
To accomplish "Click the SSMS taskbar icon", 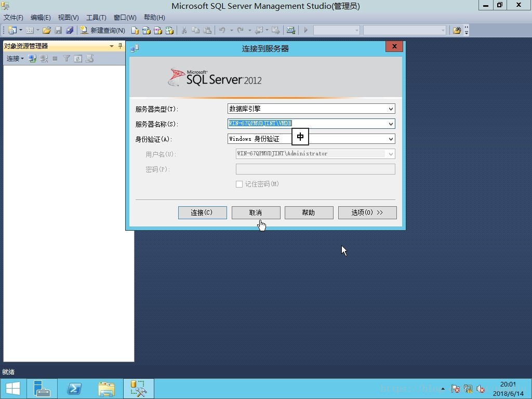I will [x=138, y=389].
